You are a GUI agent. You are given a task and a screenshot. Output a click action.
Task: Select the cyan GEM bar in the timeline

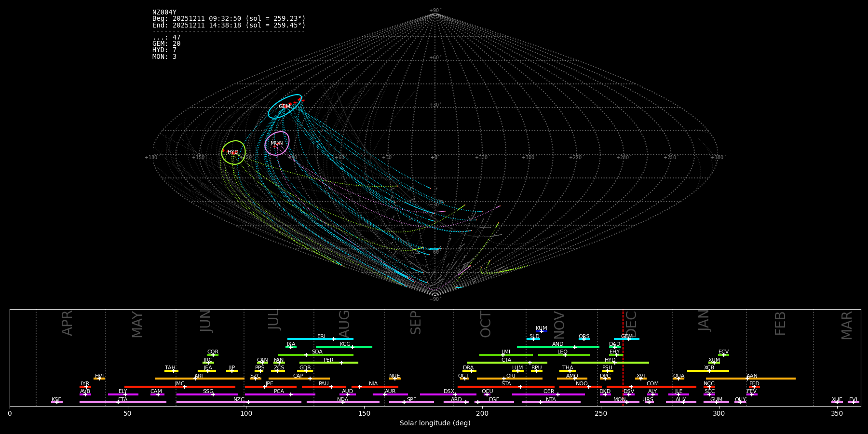point(626,339)
